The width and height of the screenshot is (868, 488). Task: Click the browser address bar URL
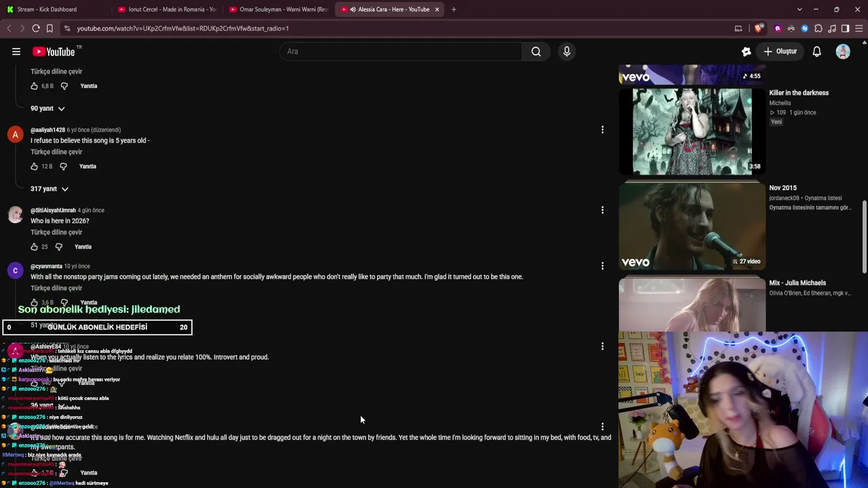[x=183, y=28]
